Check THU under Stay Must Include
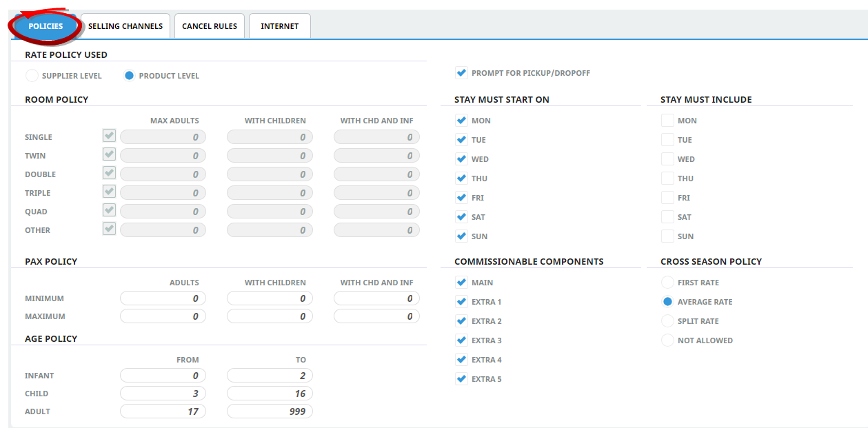This screenshot has width=868, height=428. 667,178
